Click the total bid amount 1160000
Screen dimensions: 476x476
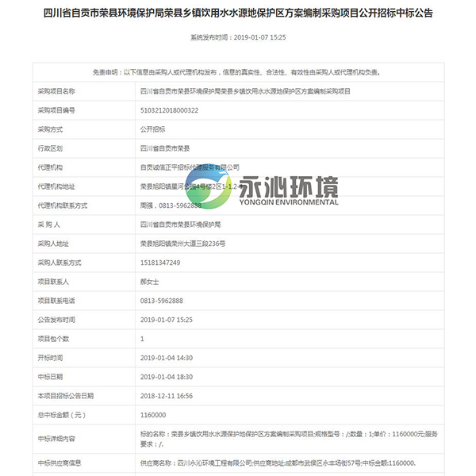coord(154,415)
